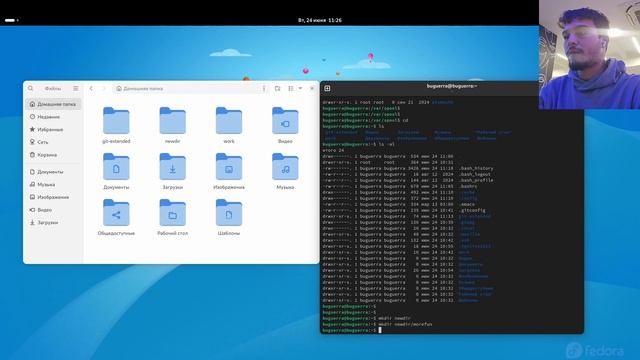Select the newdir folder icon
The height and width of the screenshot is (360, 640).
pyautogui.click(x=173, y=121)
